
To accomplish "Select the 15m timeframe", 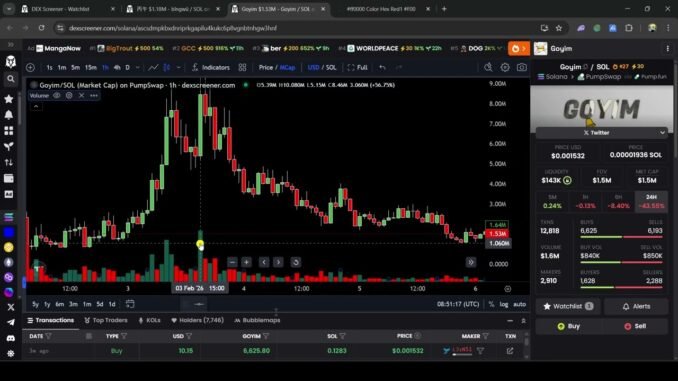I will (x=90, y=67).
